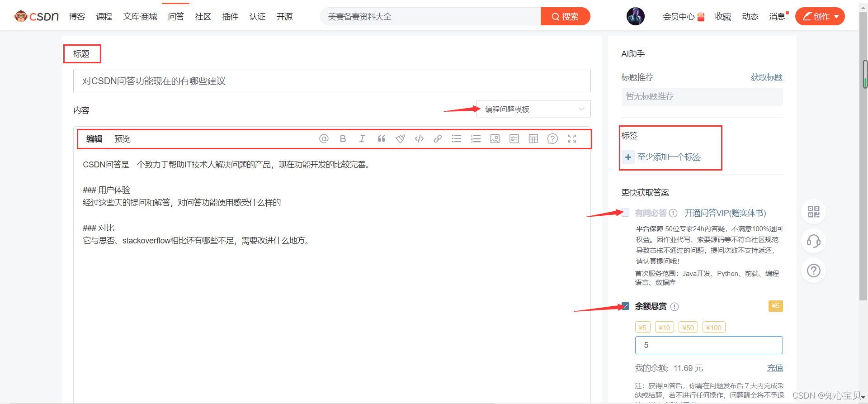Image resolution: width=868 pixels, height=404 pixels.
Task: Select the ¥5 reward amount
Action: tap(642, 328)
